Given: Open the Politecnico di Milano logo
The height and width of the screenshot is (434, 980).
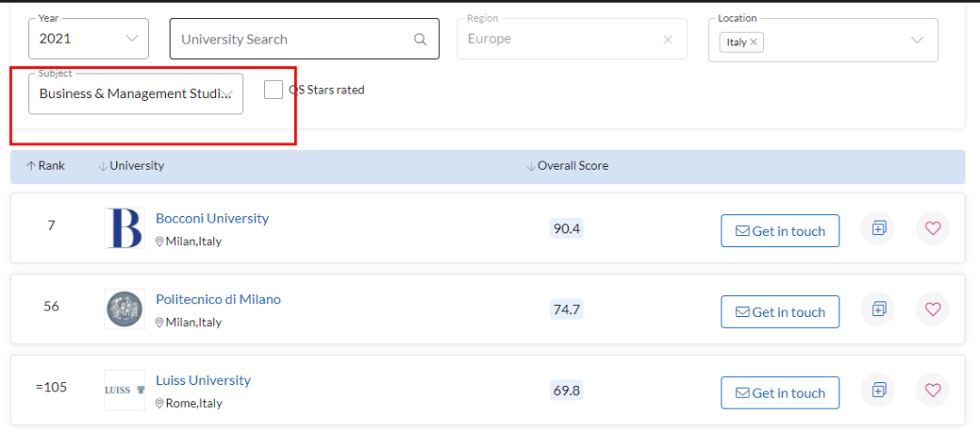Looking at the screenshot, I should click(x=124, y=309).
